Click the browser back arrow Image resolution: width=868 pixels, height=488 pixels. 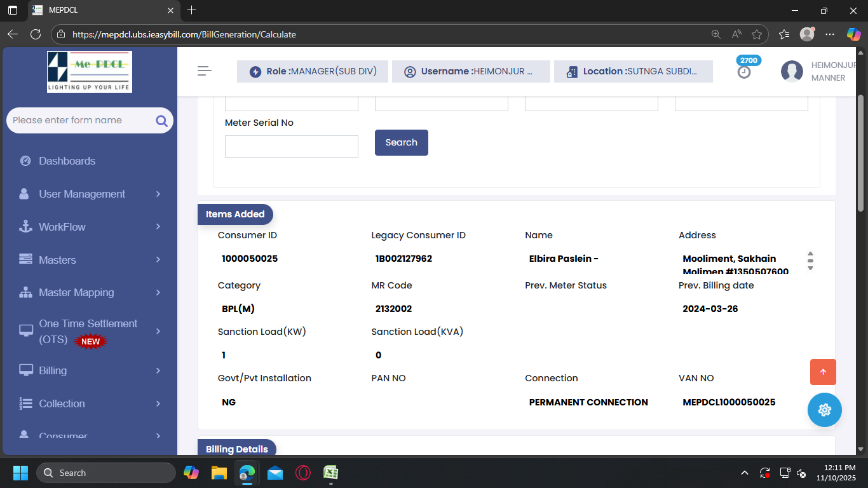13,34
